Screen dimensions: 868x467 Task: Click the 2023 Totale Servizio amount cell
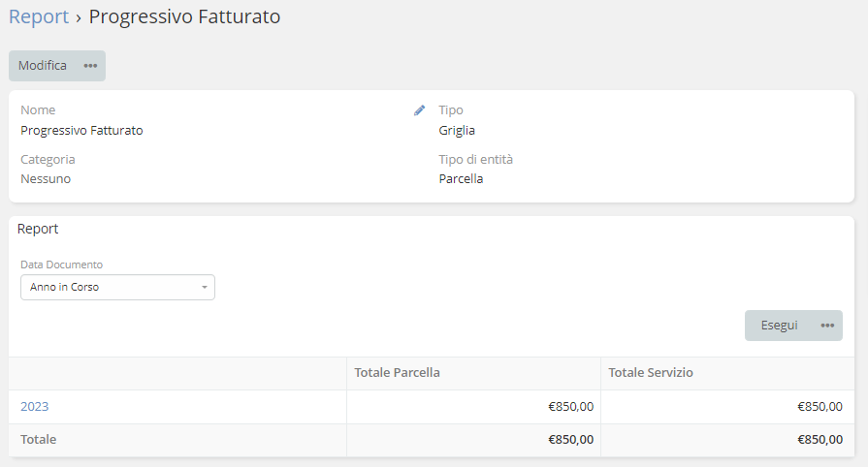click(820, 407)
